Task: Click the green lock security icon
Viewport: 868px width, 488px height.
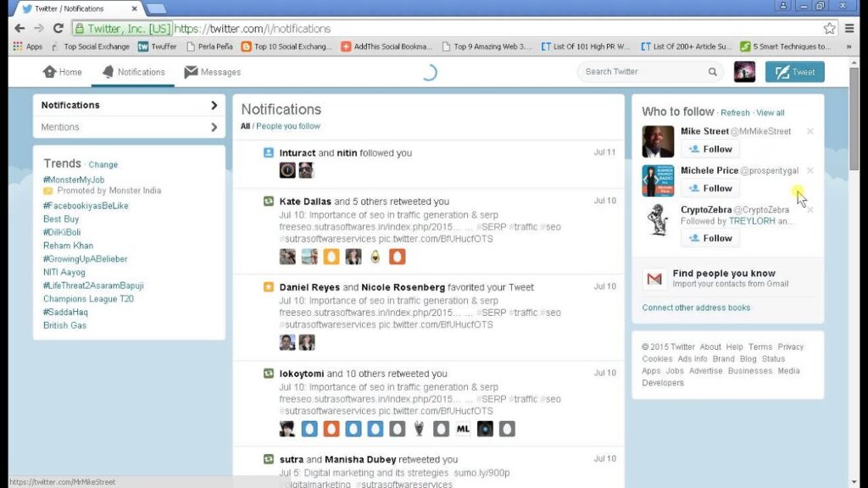Action: [x=80, y=28]
